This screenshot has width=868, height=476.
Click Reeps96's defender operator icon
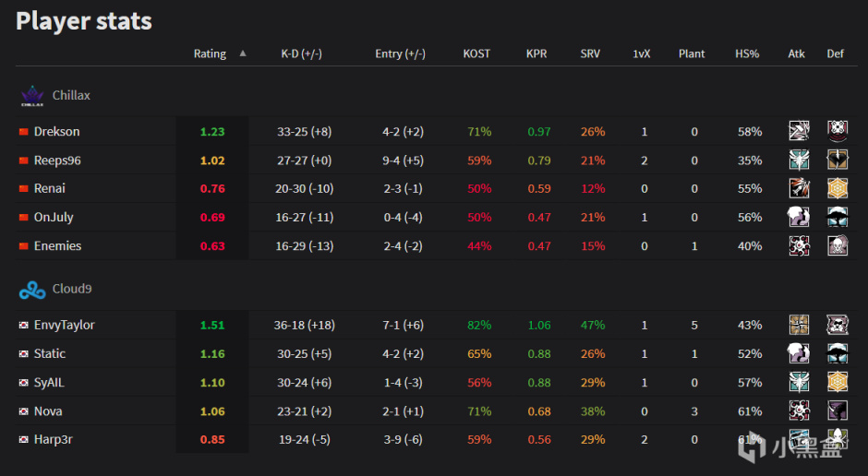[838, 160]
